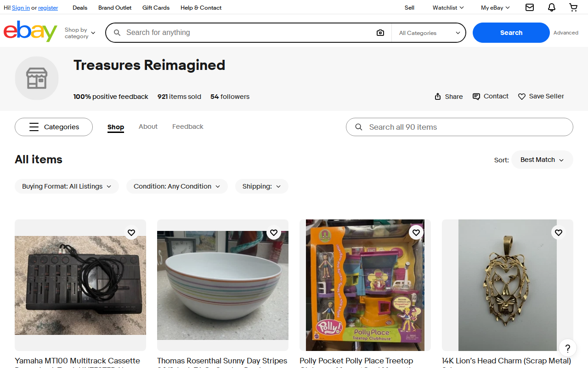Open the shopping cart icon
The width and height of the screenshot is (588, 368).
click(x=573, y=7)
